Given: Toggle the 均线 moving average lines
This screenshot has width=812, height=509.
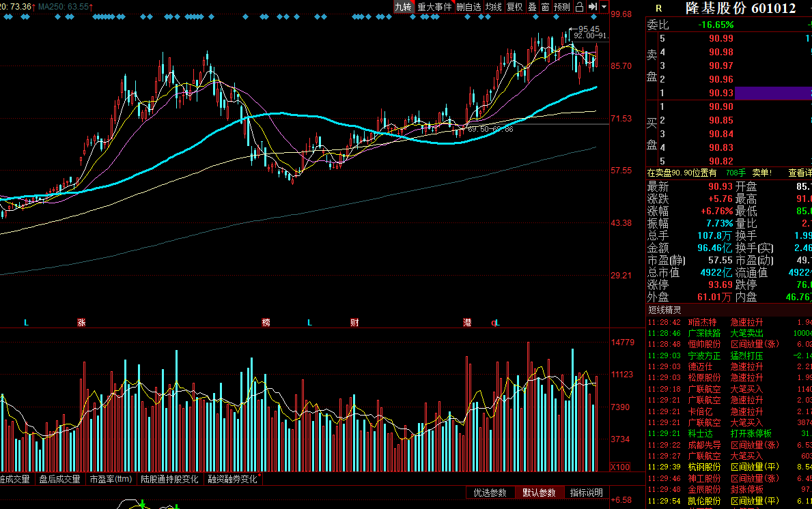Looking at the screenshot, I should pyautogui.click(x=494, y=7).
